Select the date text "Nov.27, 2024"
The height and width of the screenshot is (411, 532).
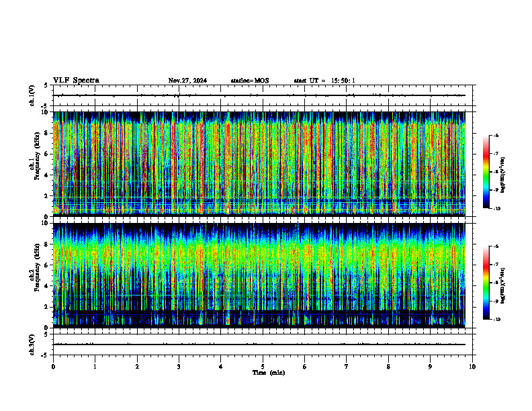(187, 81)
